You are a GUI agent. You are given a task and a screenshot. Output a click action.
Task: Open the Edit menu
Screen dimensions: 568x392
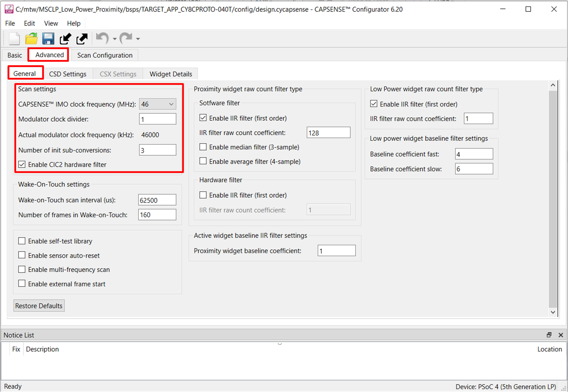tap(29, 23)
